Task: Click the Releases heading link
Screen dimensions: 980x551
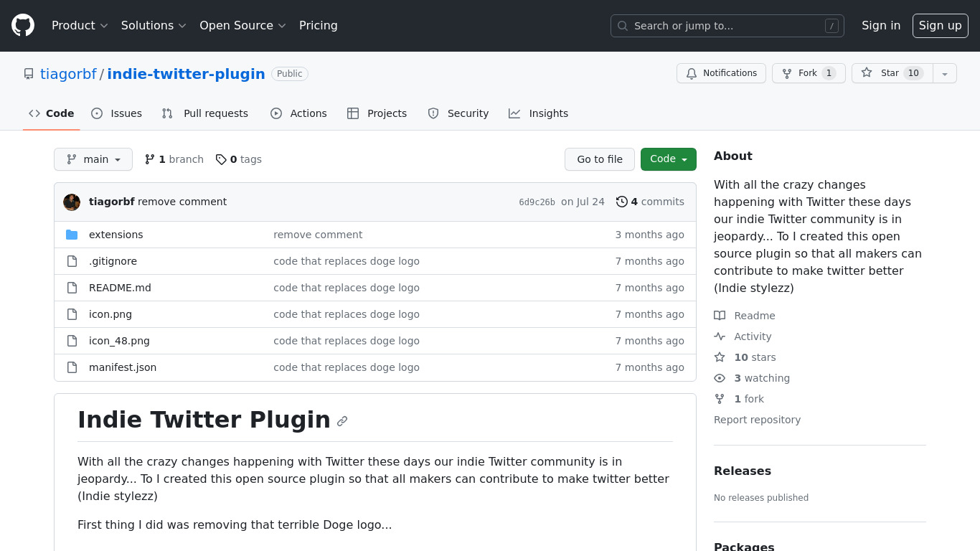Action: tap(743, 471)
